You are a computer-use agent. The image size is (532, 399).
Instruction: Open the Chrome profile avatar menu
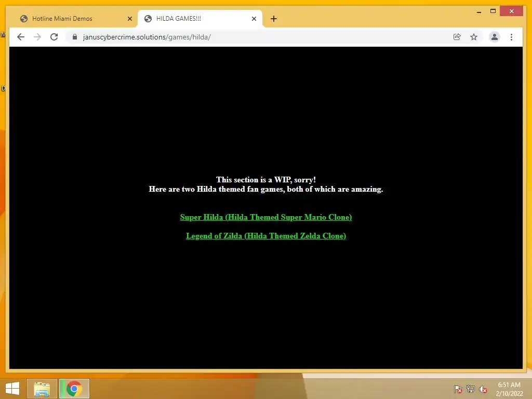pos(495,37)
